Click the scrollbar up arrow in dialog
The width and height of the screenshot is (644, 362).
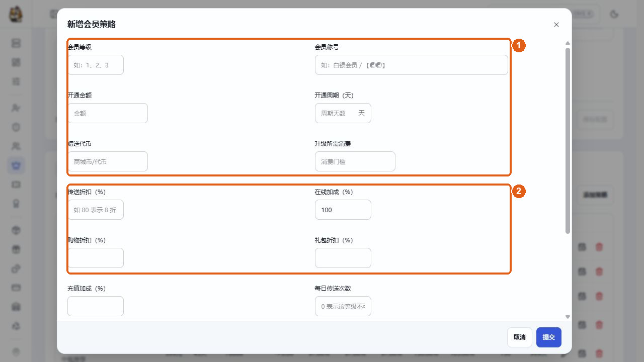pos(568,43)
